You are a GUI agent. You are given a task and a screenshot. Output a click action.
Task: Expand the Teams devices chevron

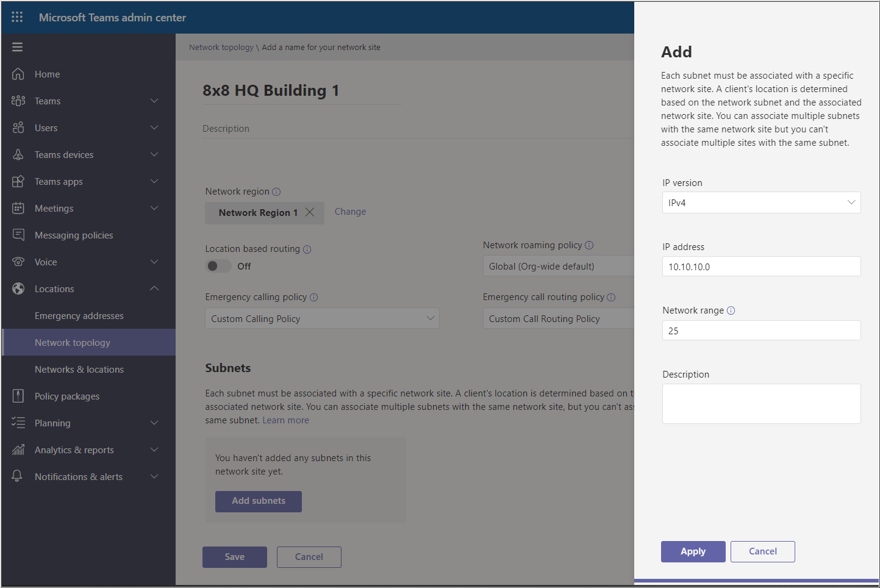coord(154,154)
